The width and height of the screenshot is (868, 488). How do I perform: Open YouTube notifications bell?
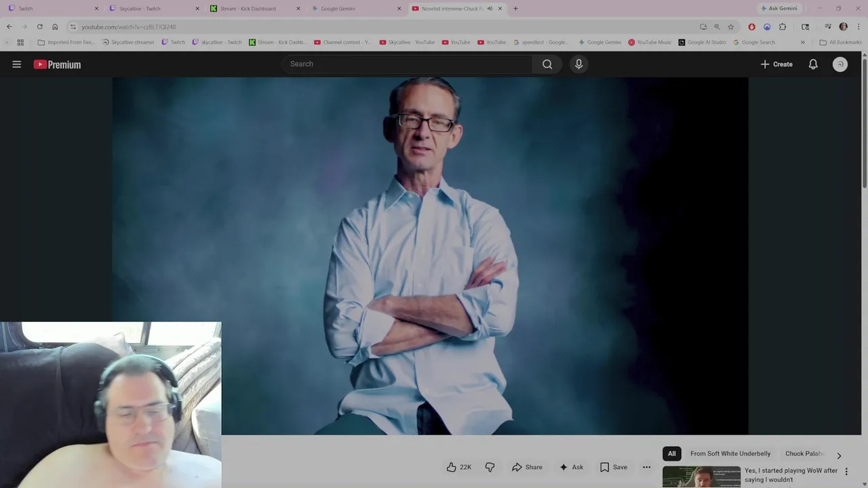pos(813,64)
